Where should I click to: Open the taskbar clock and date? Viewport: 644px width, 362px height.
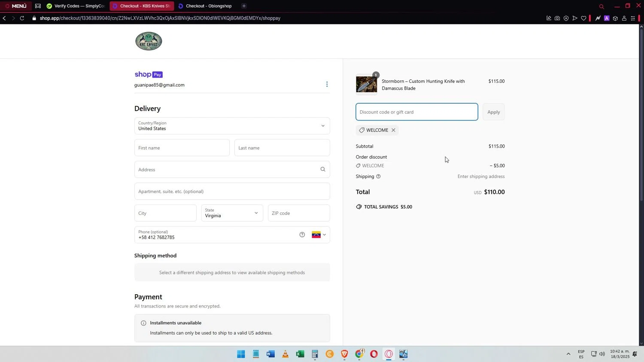click(620, 354)
